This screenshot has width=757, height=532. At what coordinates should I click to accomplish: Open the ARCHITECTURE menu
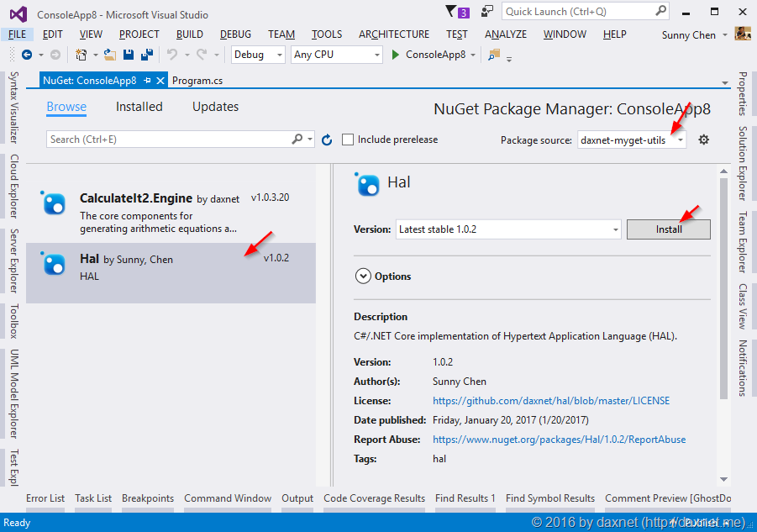click(x=394, y=34)
